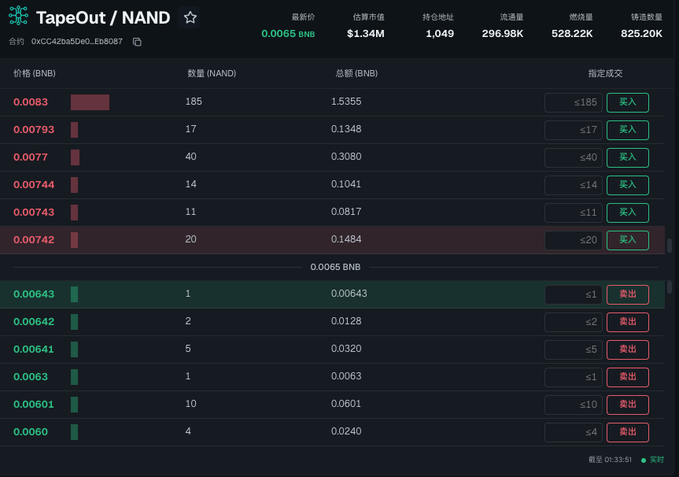Click the 0.00643 bid price
679x477 pixels.
(x=34, y=294)
